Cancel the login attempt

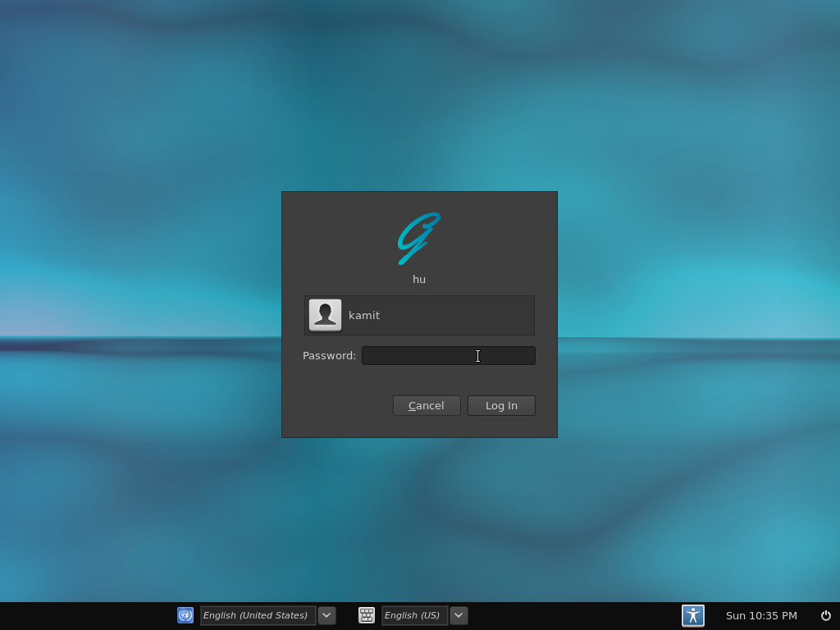(426, 405)
